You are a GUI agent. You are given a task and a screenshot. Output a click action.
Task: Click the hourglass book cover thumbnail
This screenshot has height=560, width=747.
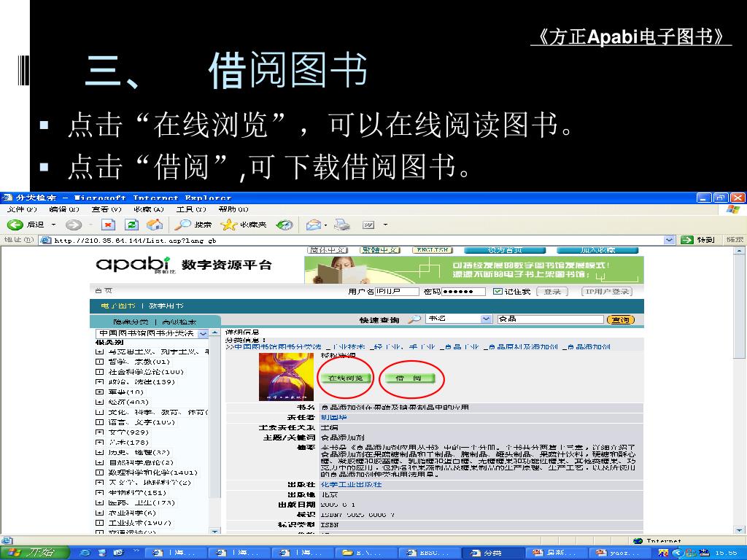[x=286, y=377]
